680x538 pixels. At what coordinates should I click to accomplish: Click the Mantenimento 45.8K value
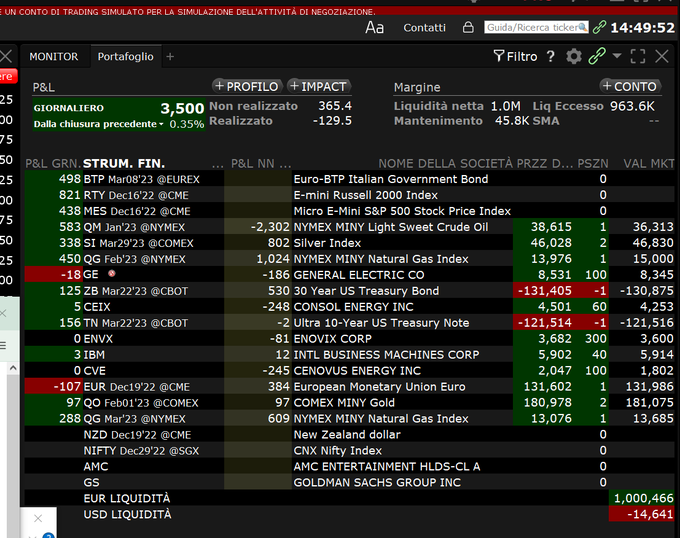(x=512, y=121)
